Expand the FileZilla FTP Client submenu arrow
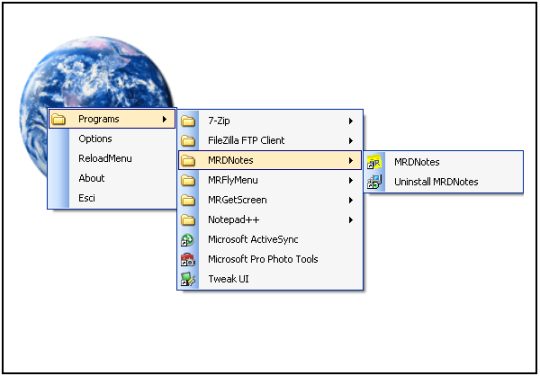The width and height of the screenshot is (540, 376). 351,140
